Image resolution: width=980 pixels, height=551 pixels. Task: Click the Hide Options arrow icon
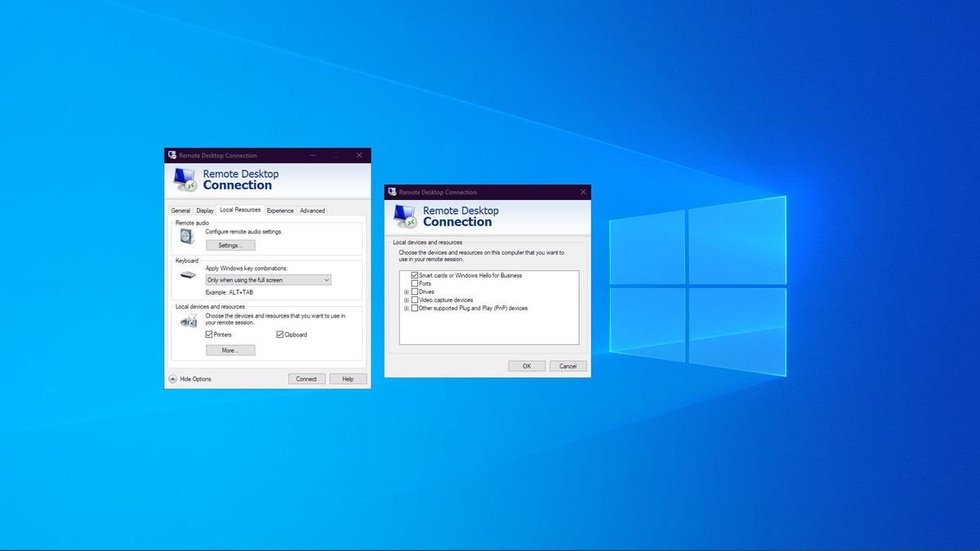(174, 378)
